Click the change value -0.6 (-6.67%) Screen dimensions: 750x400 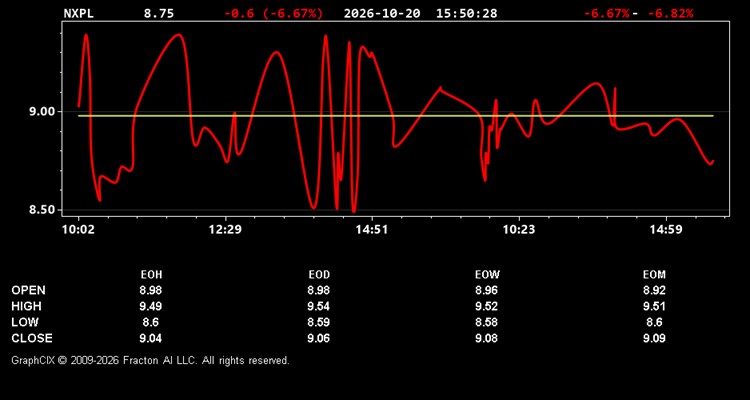pos(274,13)
